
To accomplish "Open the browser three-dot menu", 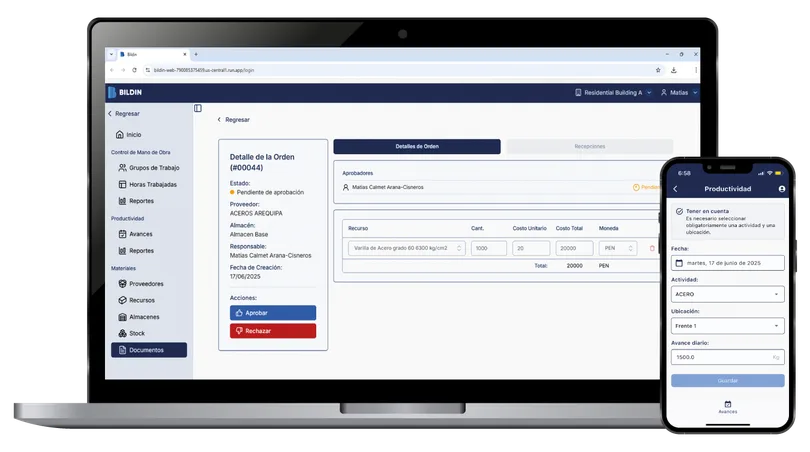I will click(696, 70).
